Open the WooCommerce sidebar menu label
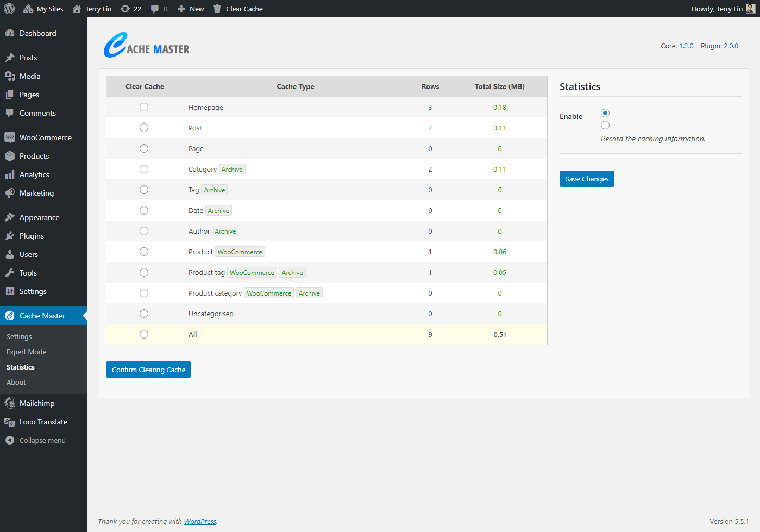The image size is (760, 532). pyautogui.click(x=46, y=137)
